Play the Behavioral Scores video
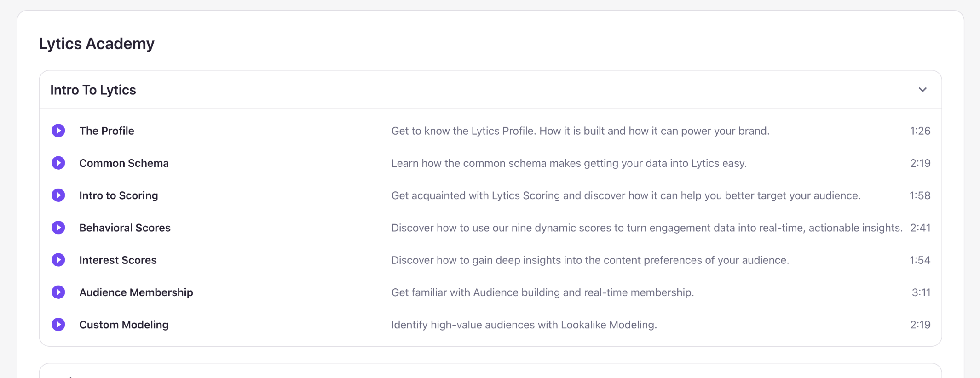 pyautogui.click(x=58, y=228)
